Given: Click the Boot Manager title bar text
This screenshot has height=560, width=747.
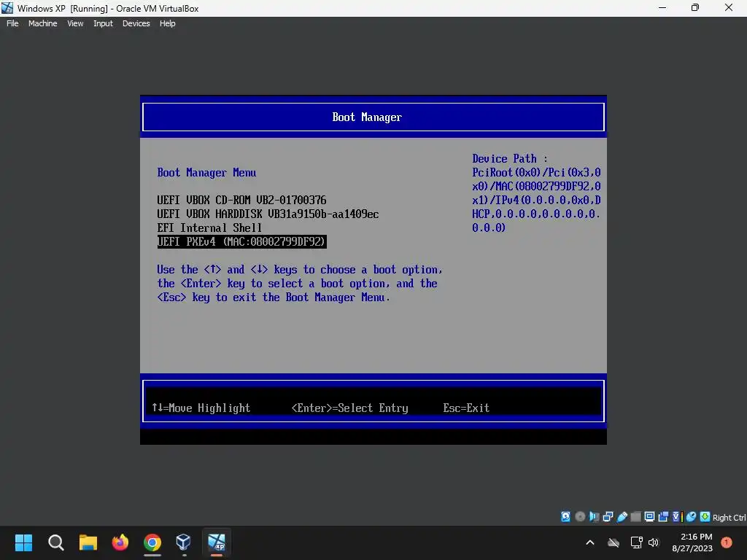Looking at the screenshot, I should click(367, 117).
